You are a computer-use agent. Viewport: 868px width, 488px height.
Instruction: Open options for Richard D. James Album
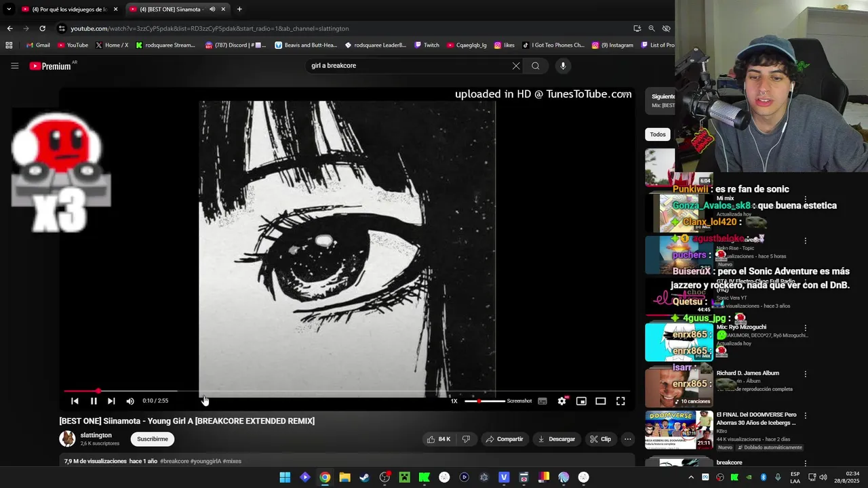point(806,373)
